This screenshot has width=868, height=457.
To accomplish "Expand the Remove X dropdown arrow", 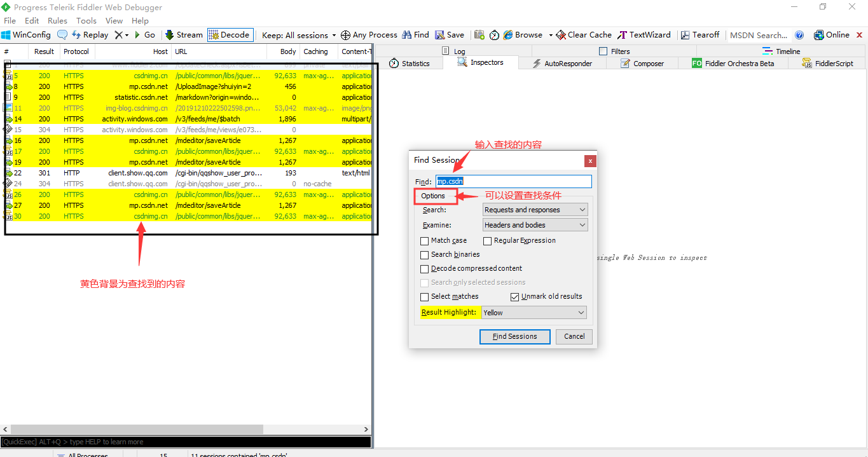I will click(x=127, y=35).
